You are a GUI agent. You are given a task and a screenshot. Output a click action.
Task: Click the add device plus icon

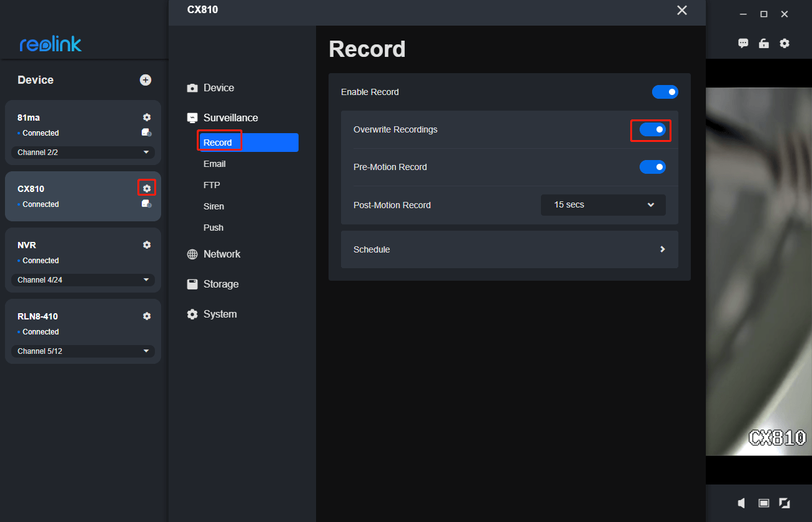146,80
